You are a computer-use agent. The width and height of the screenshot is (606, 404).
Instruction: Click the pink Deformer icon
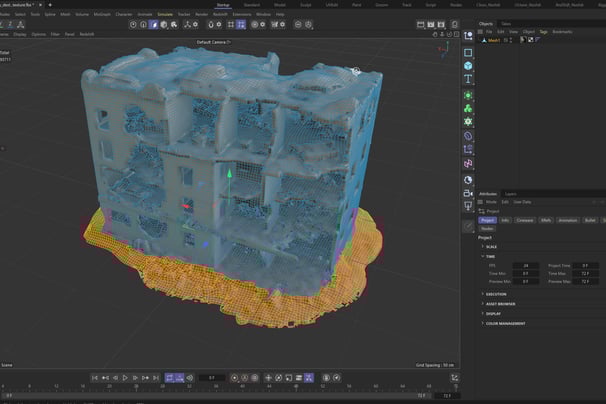coord(468,164)
